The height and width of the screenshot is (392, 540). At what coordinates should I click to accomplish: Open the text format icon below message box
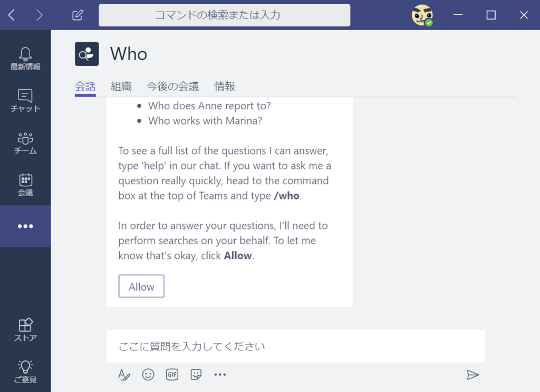[x=124, y=375]
